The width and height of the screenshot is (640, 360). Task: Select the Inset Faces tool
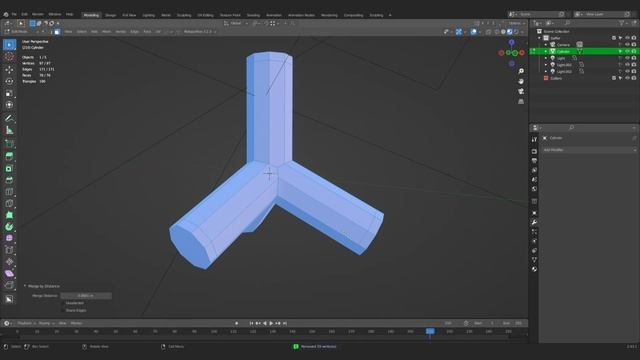9,168
